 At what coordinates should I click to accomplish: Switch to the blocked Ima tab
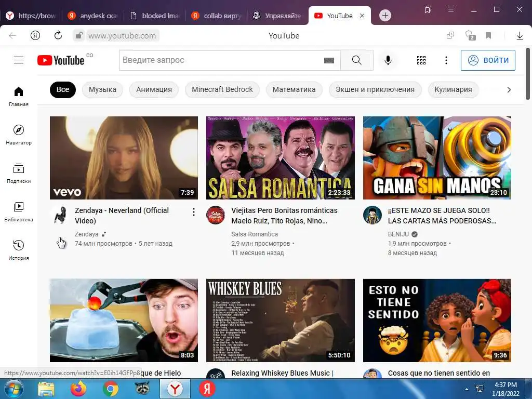click(155, 16)
